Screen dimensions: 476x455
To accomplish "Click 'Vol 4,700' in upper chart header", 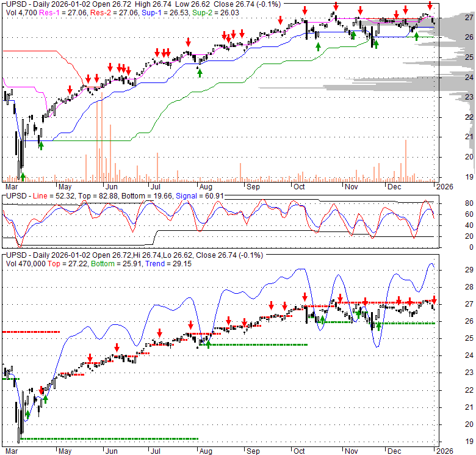I will 21,13.
